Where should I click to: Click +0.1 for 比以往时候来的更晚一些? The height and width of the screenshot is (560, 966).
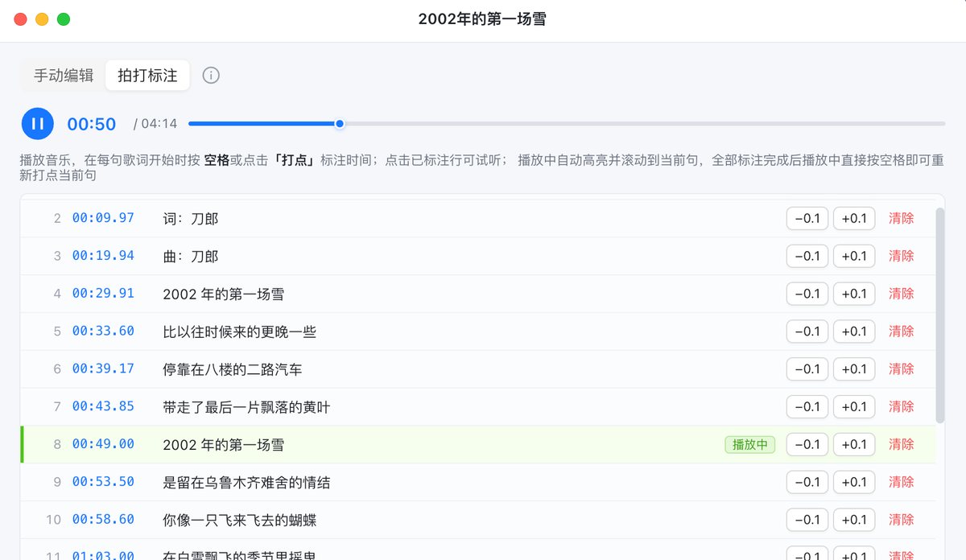point(854,331)
